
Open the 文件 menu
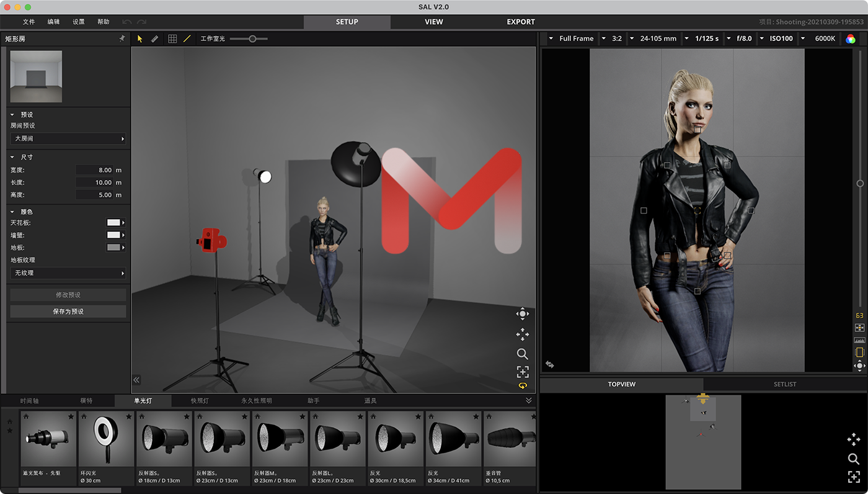click(29, 22)
